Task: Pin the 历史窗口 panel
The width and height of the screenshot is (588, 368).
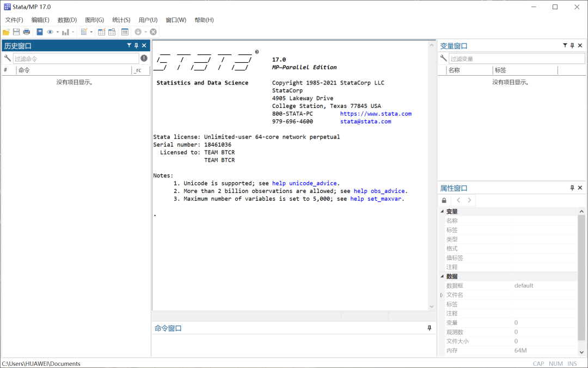Action: (137, 45)
